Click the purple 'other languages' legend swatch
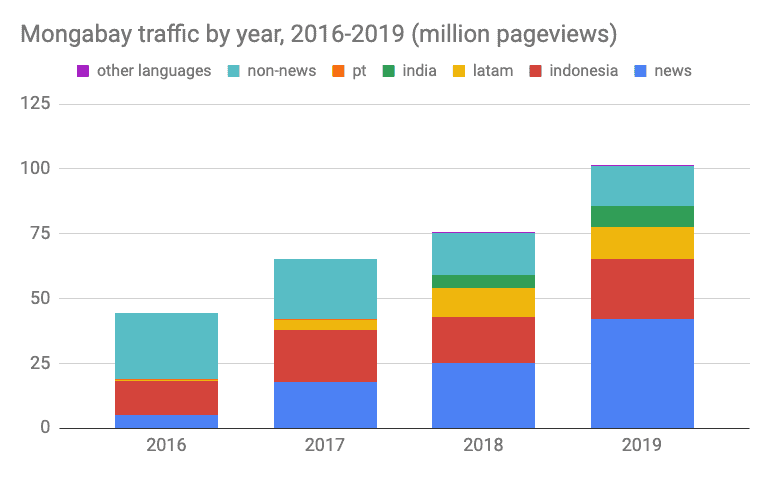The image size is (768, 479). (83, 71)
